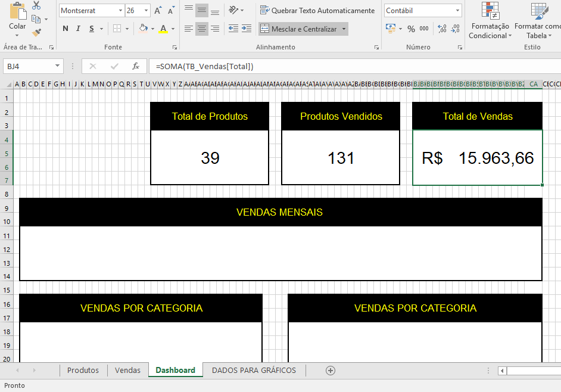Decrease font size with small A icon
The image size is (561, 392).
click(x=171, y=11)
